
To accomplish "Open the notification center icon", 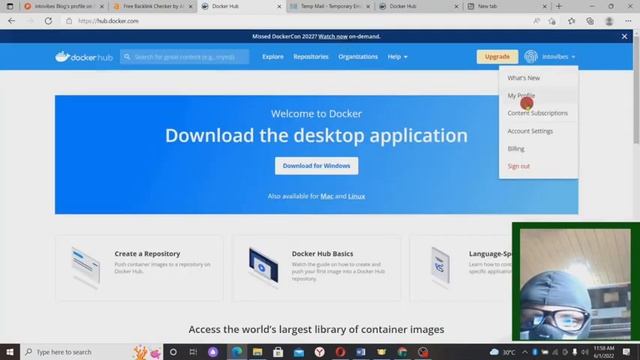I will 626,352.
